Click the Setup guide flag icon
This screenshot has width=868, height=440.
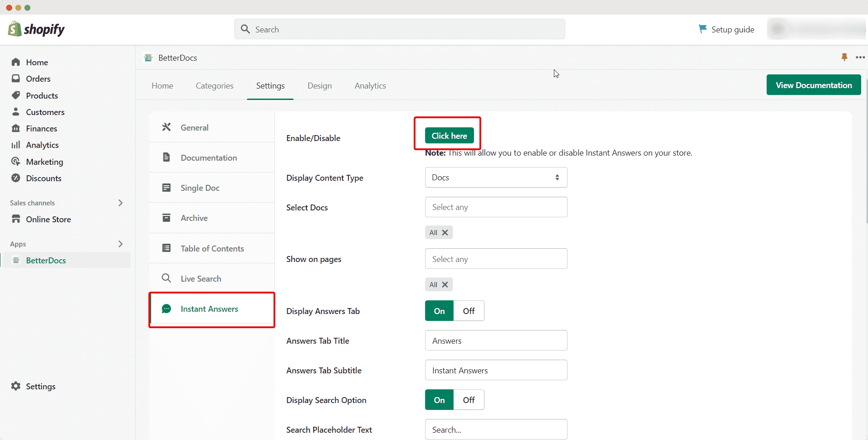[703, 29]
